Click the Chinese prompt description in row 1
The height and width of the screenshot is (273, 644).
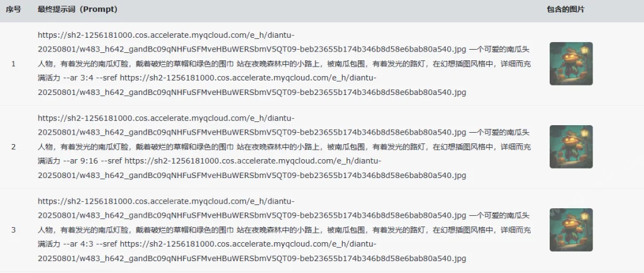tap(284, 64)
